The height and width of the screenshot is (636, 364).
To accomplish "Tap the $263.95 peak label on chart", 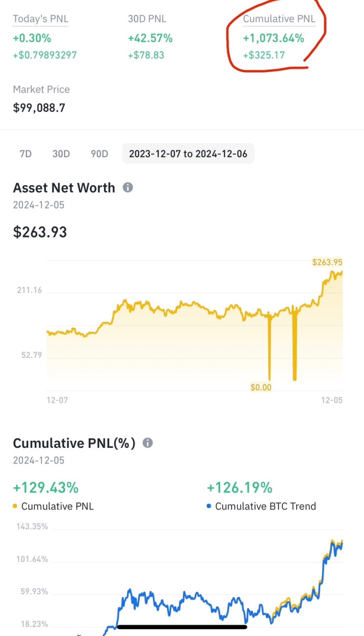I will [x=327, y=262].
